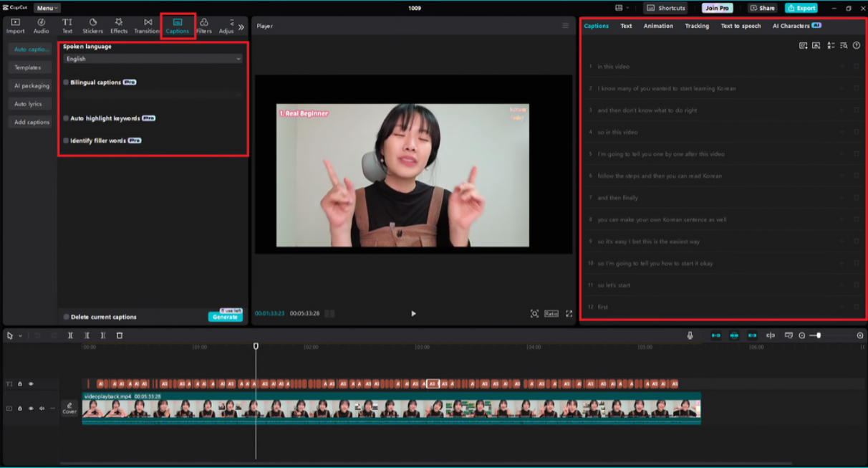Click the Cover button on video track
The image size is (868, 468).
[69, 408]
